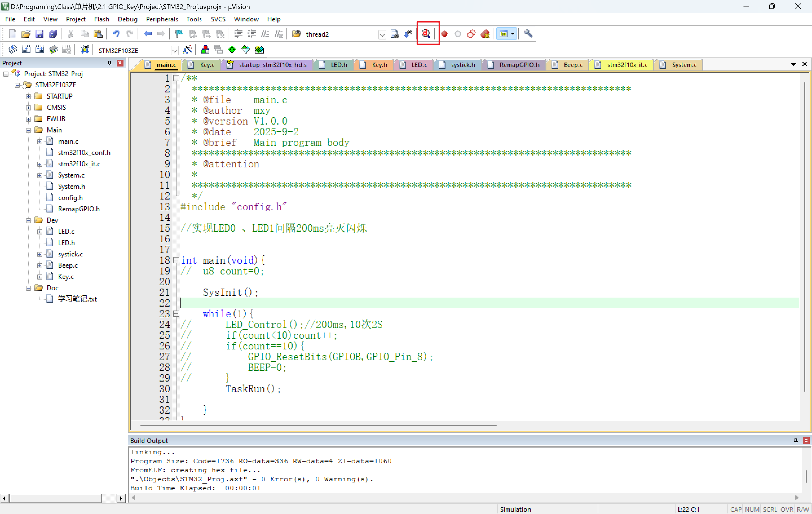Image resolution: width=812 pixels, height=514 pixels.
Task: Open the Pack Installer
Action: click(259, 50)
